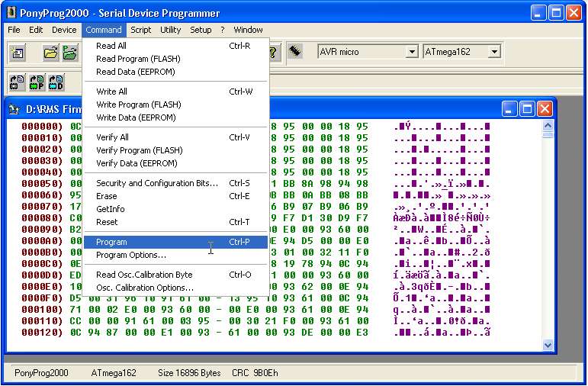Screen dimensions: 588x386
Task: Choose Security and Configuration Bits menu entry
Action: pyautogui.click(x=156, y=183)
